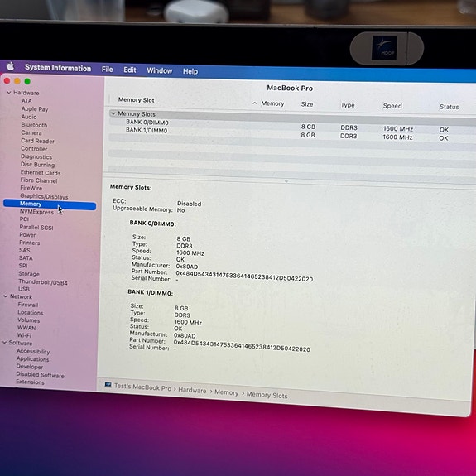Select Volumes under Network
This screenshot has height=476, width=476.
tap(28, 320)
